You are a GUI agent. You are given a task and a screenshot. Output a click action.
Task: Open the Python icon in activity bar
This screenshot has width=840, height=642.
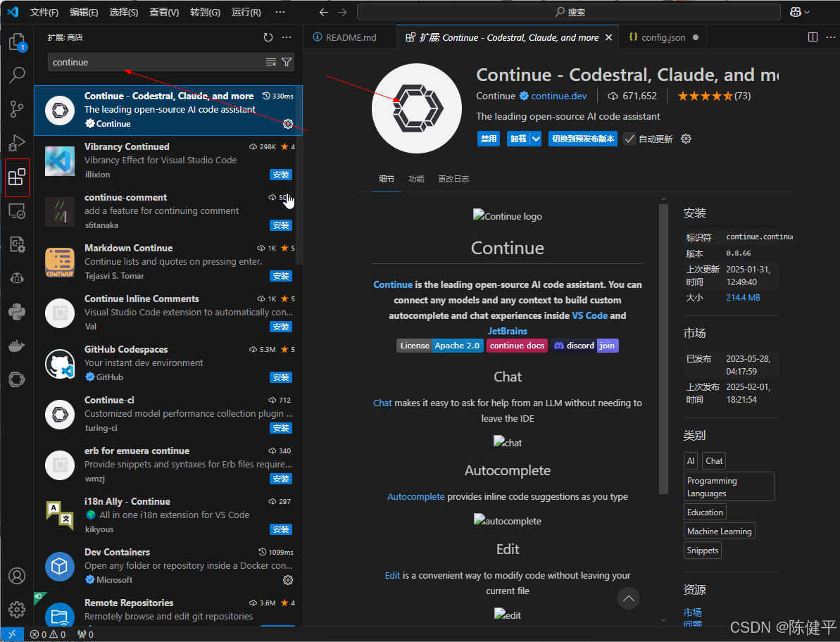pos(17,312)
